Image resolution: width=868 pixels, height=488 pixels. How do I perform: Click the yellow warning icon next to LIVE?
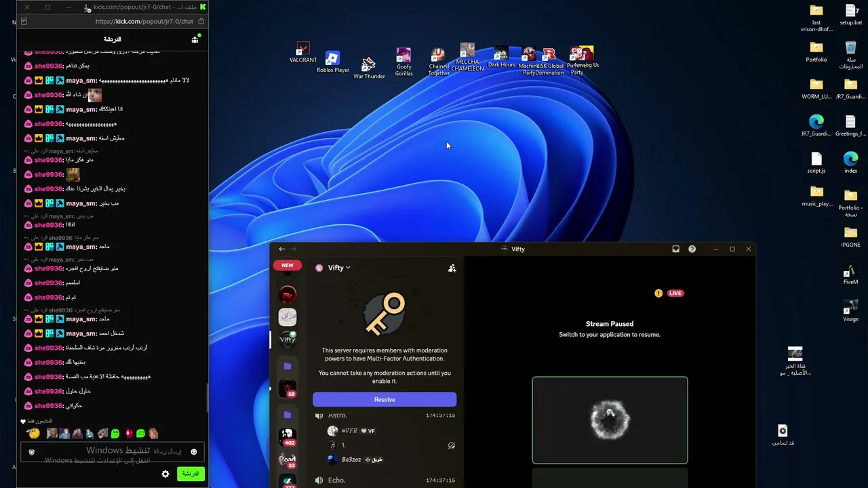tap(658, 293)
